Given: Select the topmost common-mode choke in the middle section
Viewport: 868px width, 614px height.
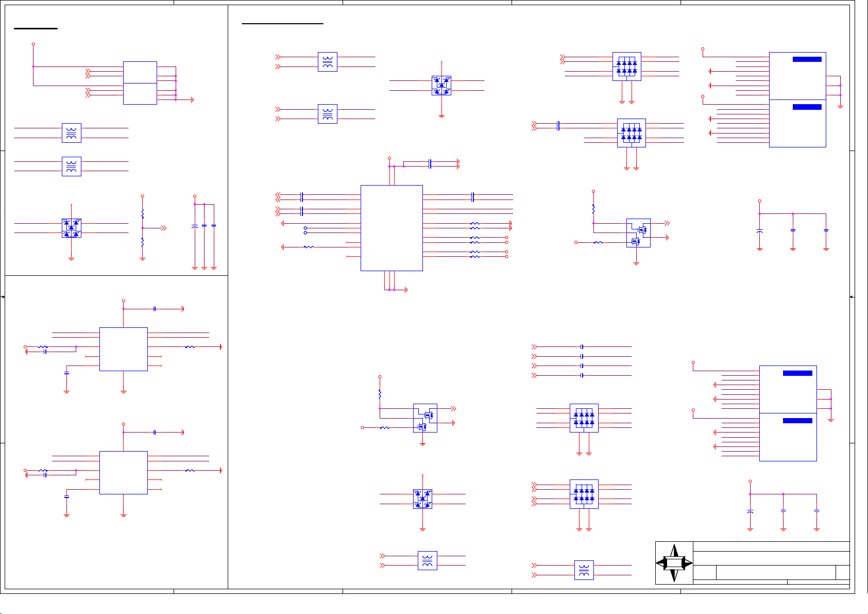Looking at the screenshot, I should point(328,62).
